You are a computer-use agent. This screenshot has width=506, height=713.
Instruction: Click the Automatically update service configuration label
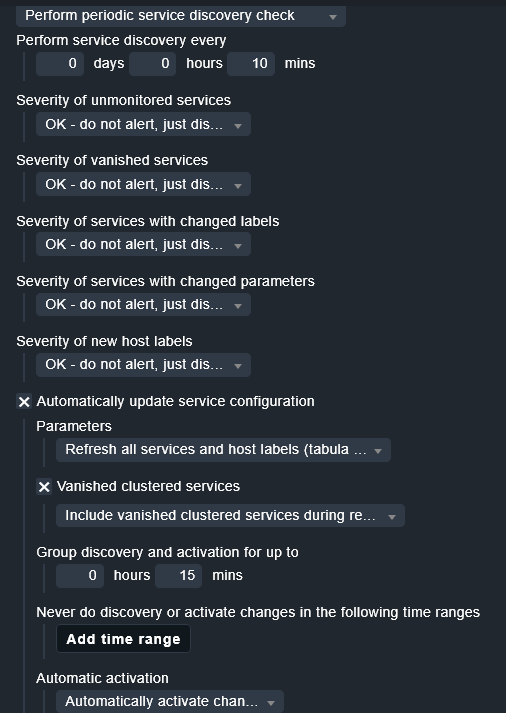click(175, 402)
